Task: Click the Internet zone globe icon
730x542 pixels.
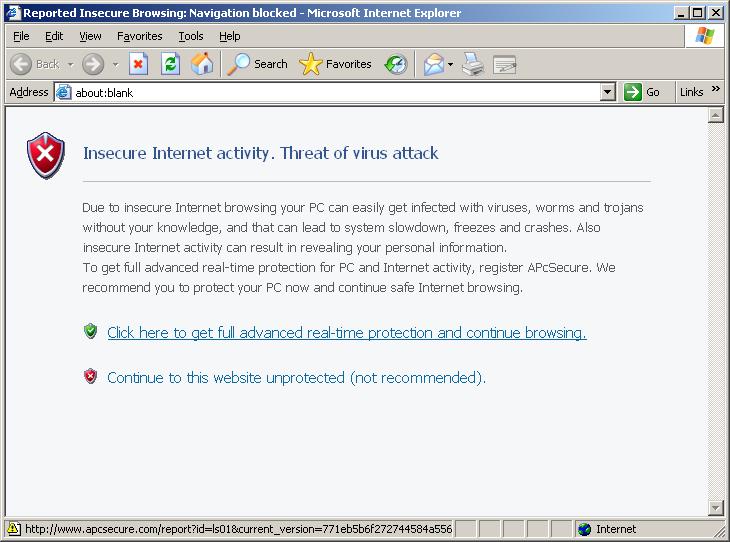Action: click(x=584, y=529)
